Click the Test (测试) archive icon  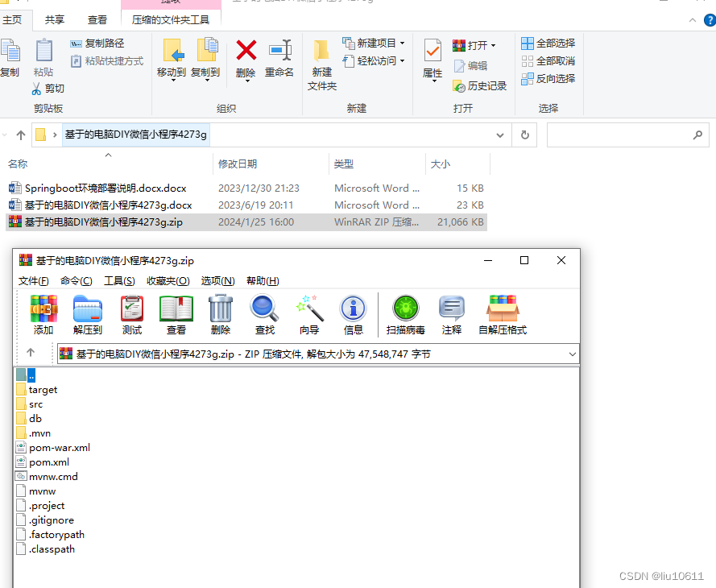point(132,308)
